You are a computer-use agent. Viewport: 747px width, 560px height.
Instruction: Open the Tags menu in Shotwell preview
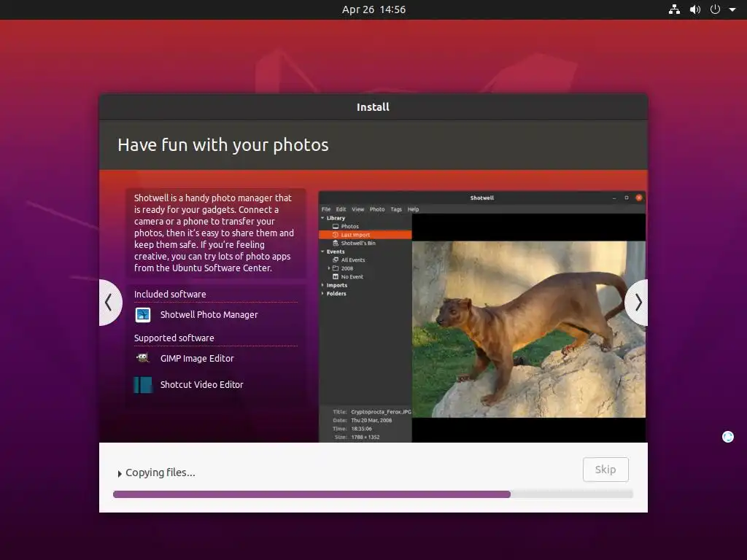pos(396,209)
